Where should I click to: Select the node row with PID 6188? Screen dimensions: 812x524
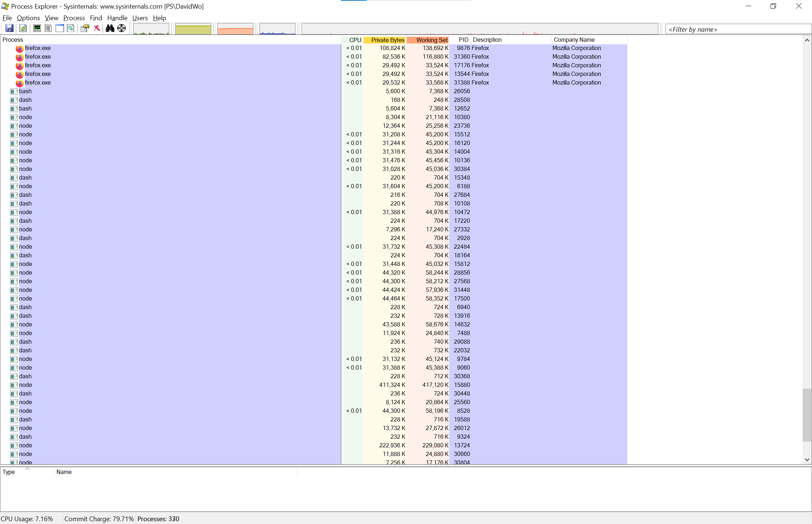click(x=314, y=186)
